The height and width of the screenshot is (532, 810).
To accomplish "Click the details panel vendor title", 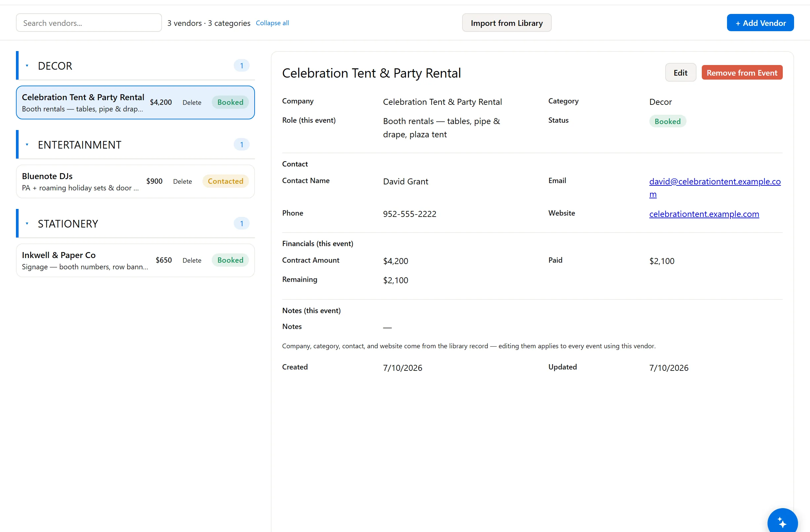I will 371,73.
